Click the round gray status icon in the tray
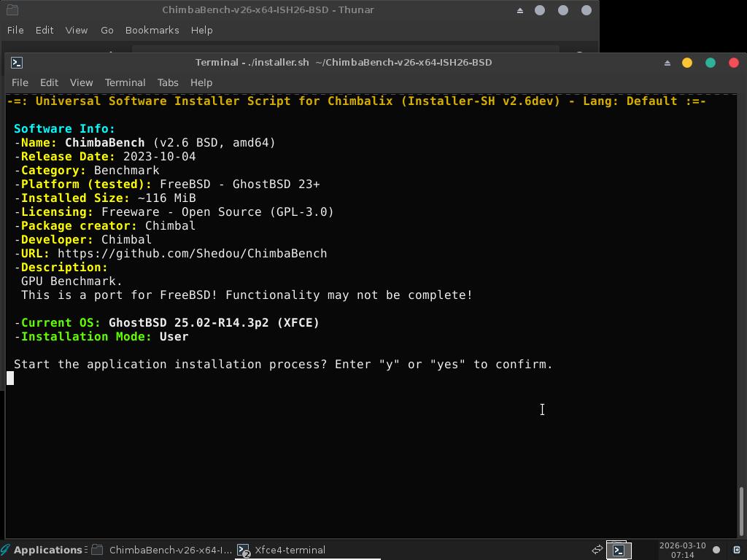 [x=716, y=550]
